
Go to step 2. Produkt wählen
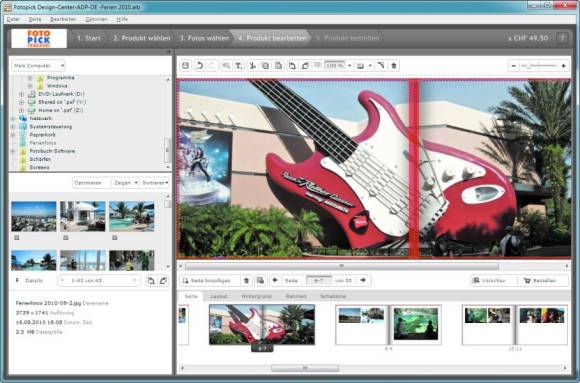click(142, 38)
